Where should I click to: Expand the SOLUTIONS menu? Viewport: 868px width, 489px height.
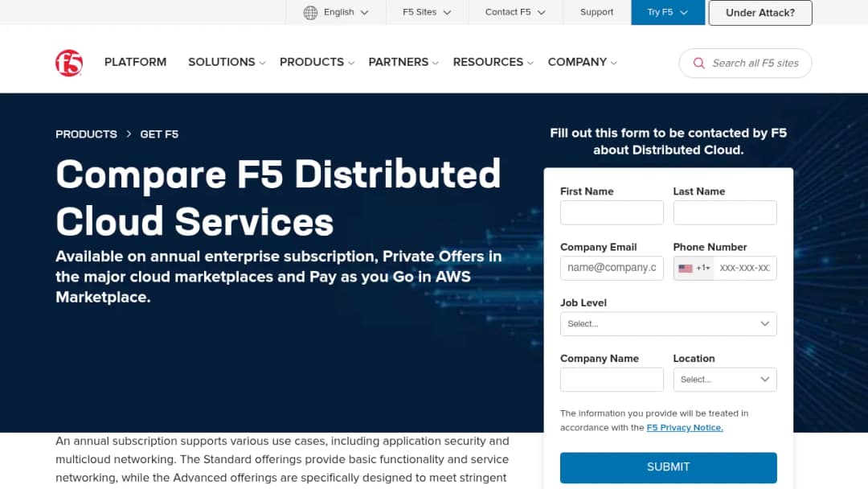pos(227,62)
